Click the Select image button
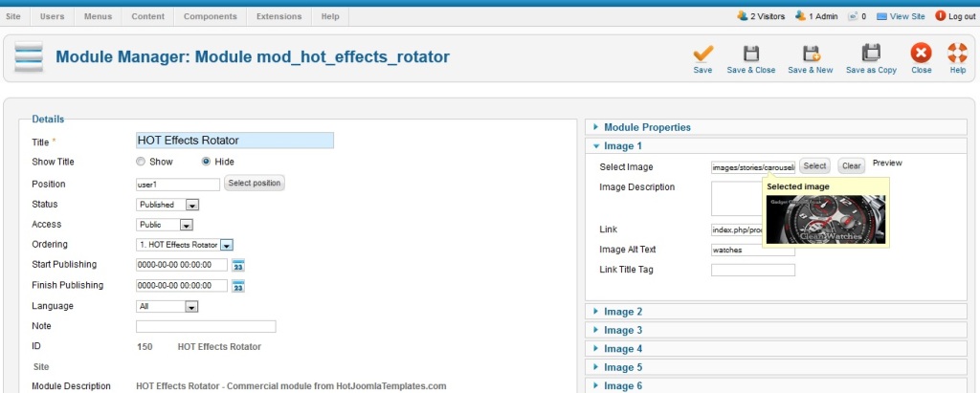 (814, 166)
